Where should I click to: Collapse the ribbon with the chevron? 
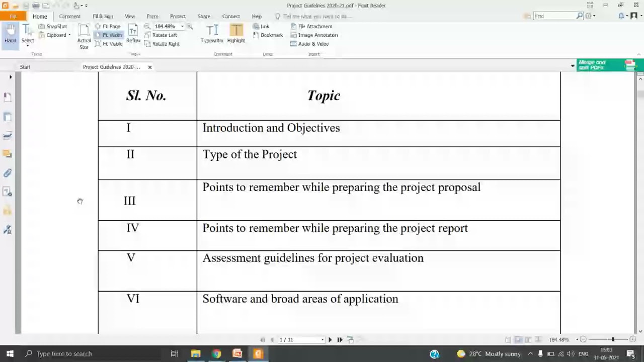[639, 54]
